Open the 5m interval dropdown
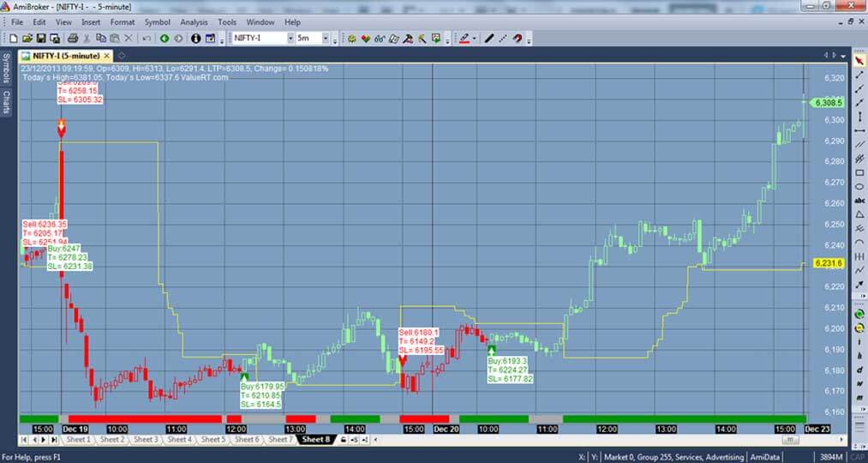This screenshot has height=463, width=868. 326,39
